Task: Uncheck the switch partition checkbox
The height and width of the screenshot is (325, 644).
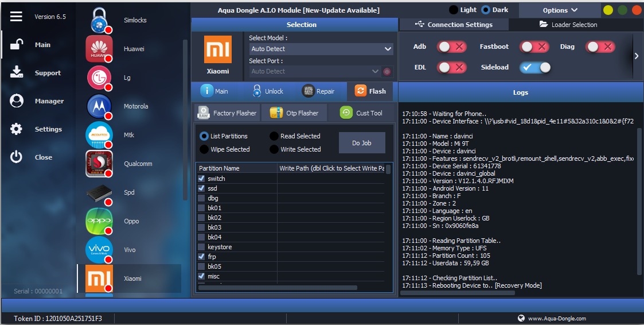Action: click(x=201, y=179)
